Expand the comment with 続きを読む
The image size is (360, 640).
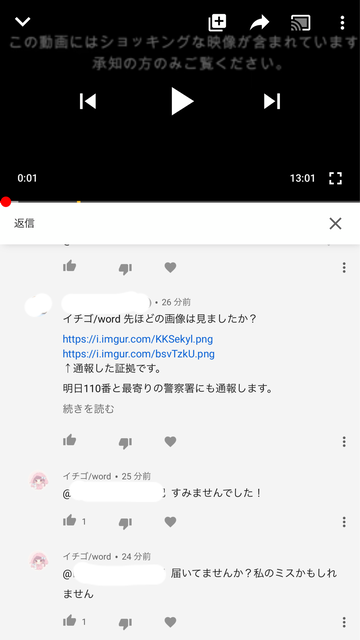click(x=88, y=409)
